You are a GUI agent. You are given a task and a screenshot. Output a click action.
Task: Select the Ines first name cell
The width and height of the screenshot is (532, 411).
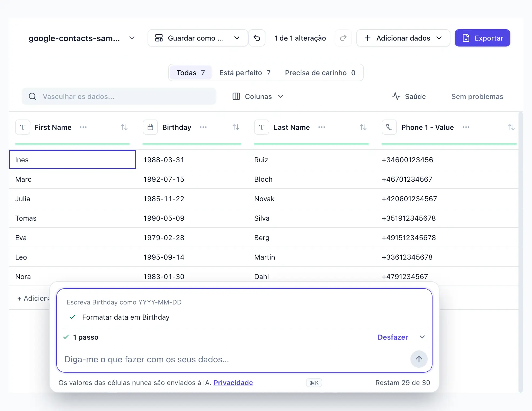pyautogui.click(x=72, y=160)
